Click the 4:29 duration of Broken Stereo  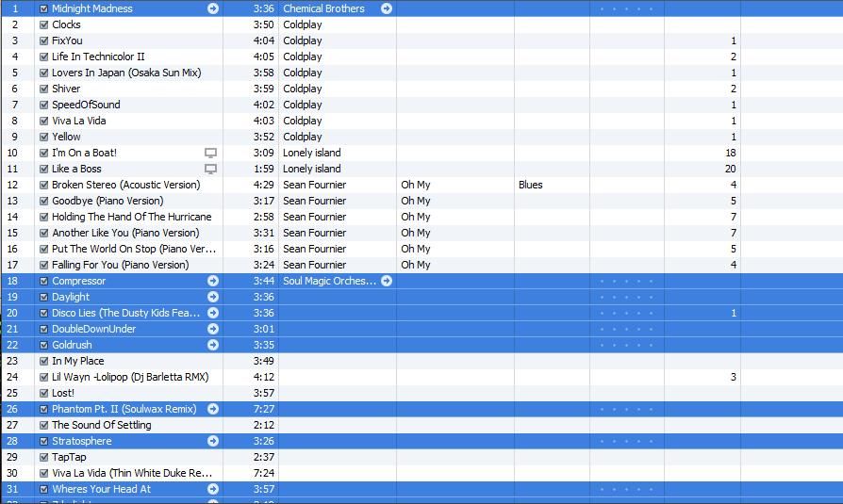pyautogui.click(x=264, y=185)
